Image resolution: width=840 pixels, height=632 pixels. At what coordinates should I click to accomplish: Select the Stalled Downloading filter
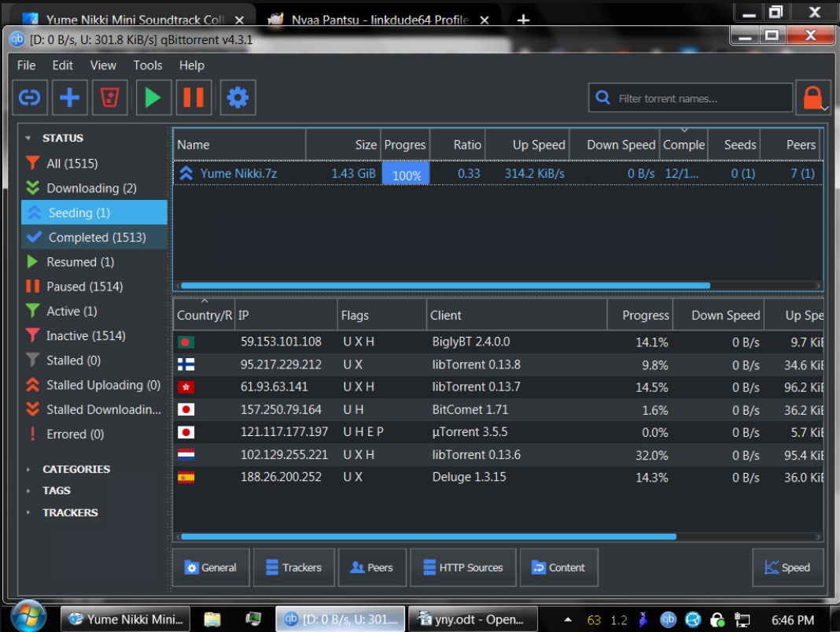tap(94, 410)
